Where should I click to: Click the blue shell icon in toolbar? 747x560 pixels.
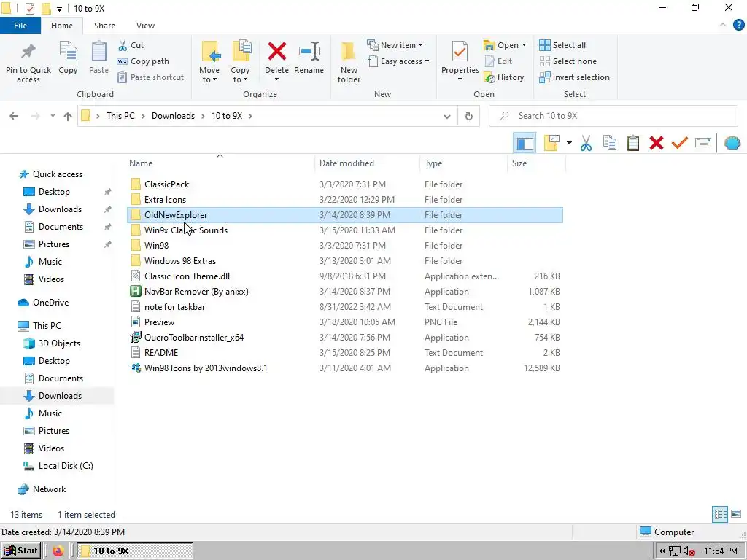pos(732,143)
